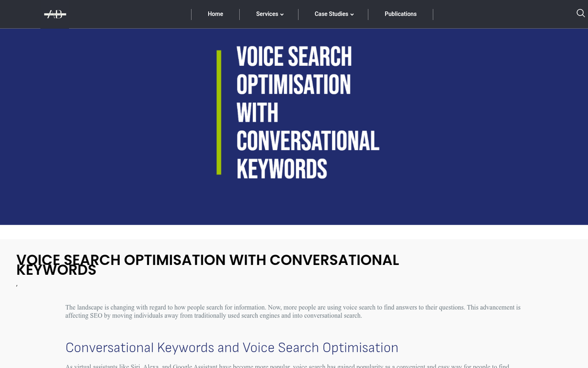Open the Publications menu item
The width and height of the screenshot is (588, 368).
[400, 14]
